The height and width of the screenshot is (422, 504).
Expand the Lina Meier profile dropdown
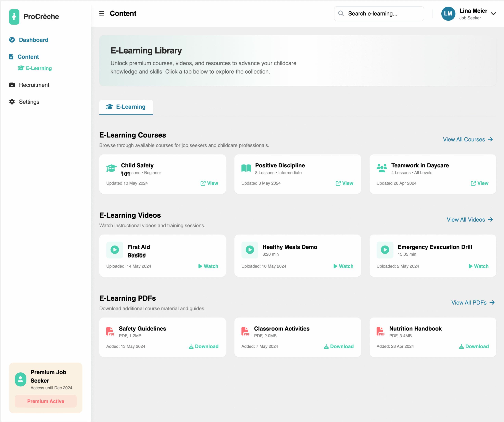493,14
